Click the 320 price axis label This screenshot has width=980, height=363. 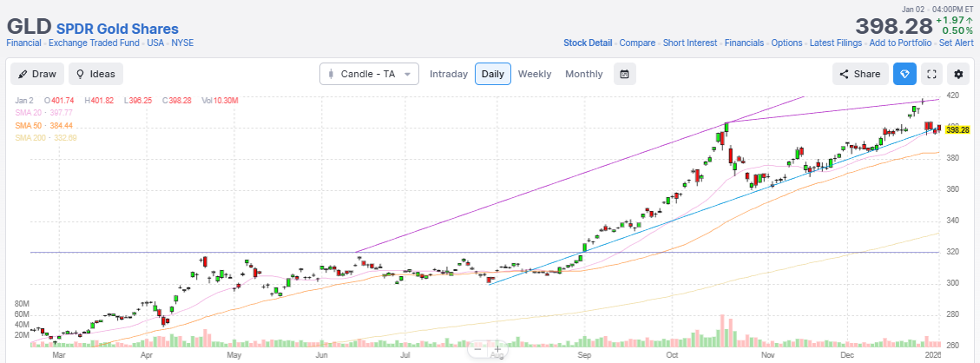(953, 253)
